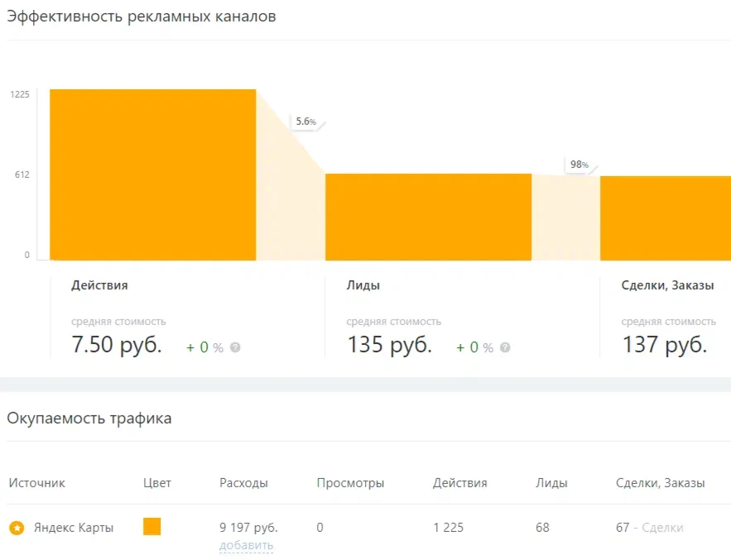Viewport: 731px width, 560px height.
Task: Click the 5.6% conversion label
Action: 305,122
